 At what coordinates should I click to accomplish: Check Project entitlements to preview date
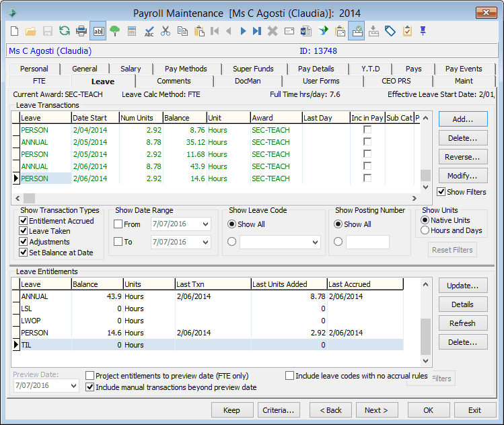90,376
